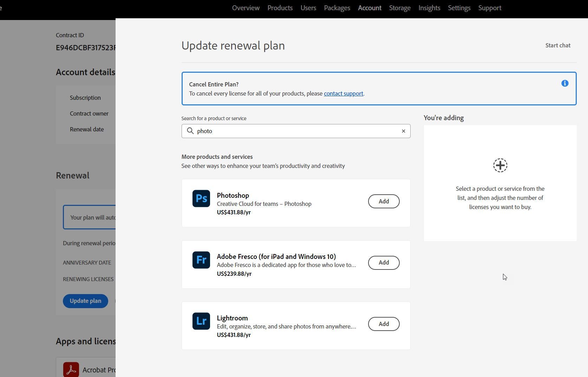Open the Insights section

[x=429, y=8]
